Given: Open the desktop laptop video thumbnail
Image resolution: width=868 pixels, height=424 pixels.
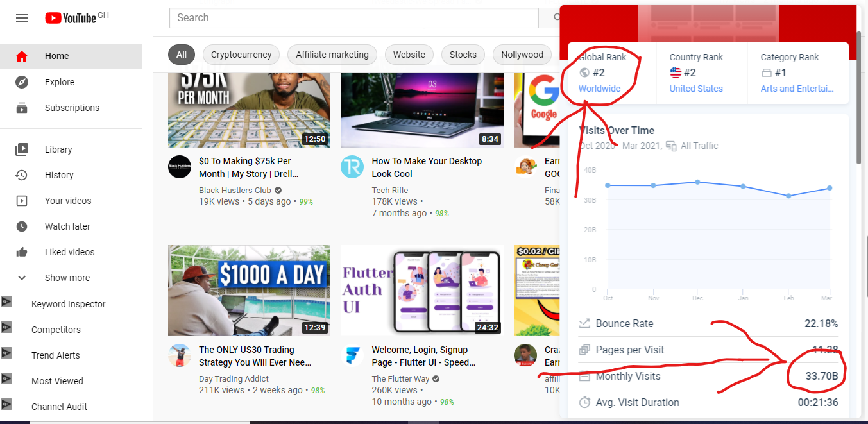Looking at the screenshot, I should [x=421, y=110].
